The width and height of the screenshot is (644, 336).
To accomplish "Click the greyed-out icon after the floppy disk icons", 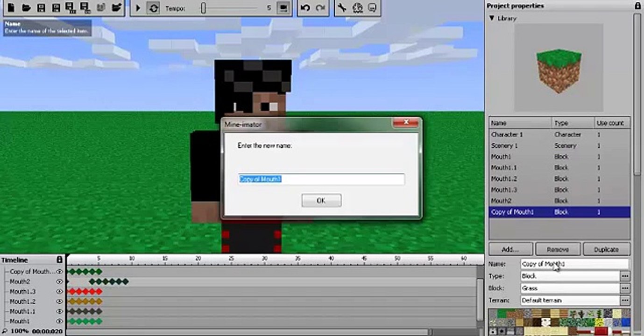I will click(101, 8).
